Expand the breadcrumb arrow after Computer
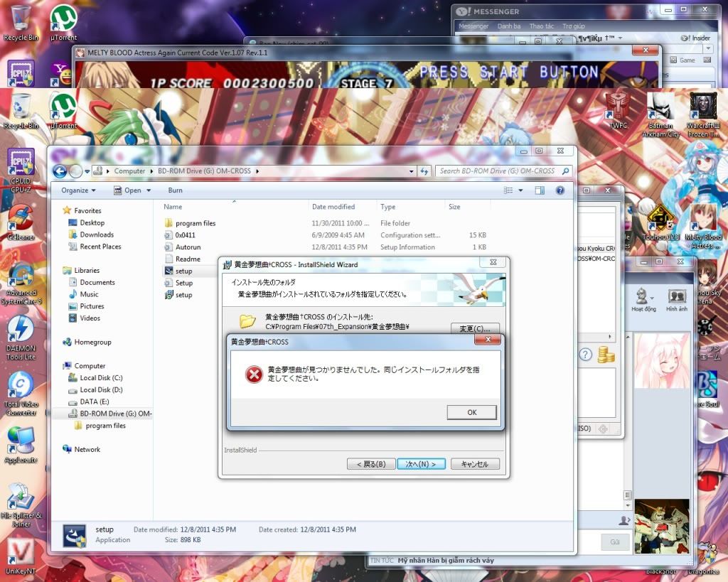This screenshot has width=728, height=582. click(x=152, y=171)
